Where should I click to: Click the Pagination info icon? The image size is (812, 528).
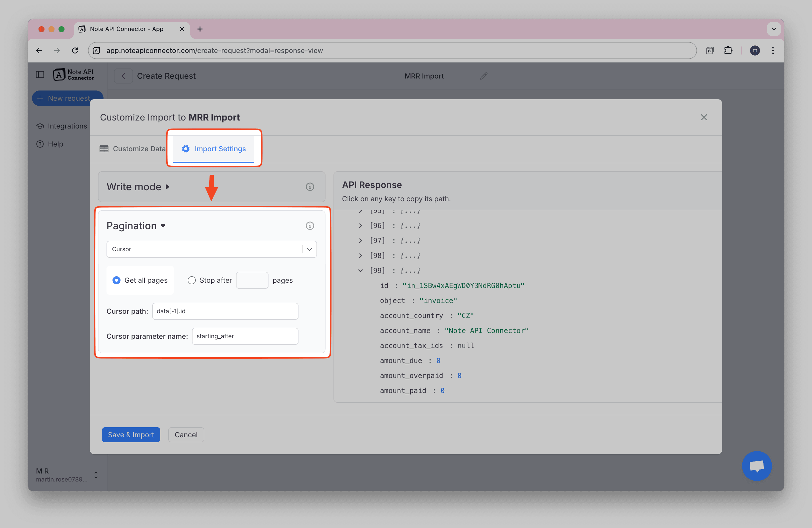pyautogui.click(x=309, y=226)
